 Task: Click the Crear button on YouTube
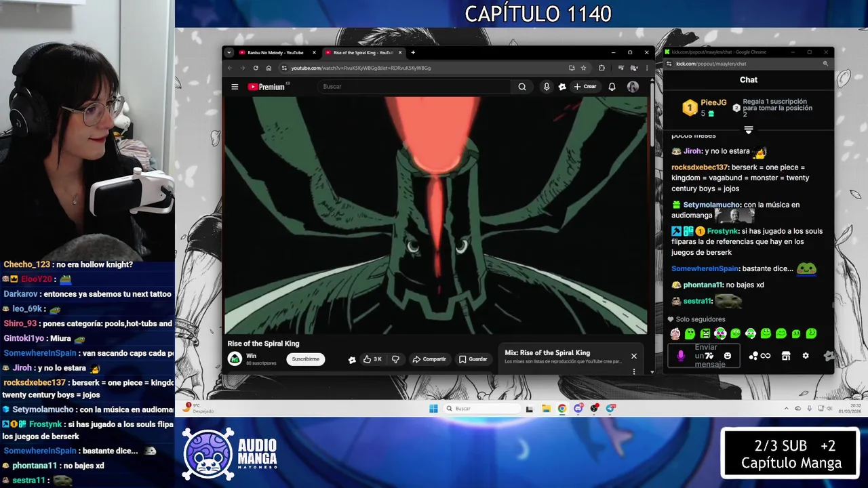point(585,87)
